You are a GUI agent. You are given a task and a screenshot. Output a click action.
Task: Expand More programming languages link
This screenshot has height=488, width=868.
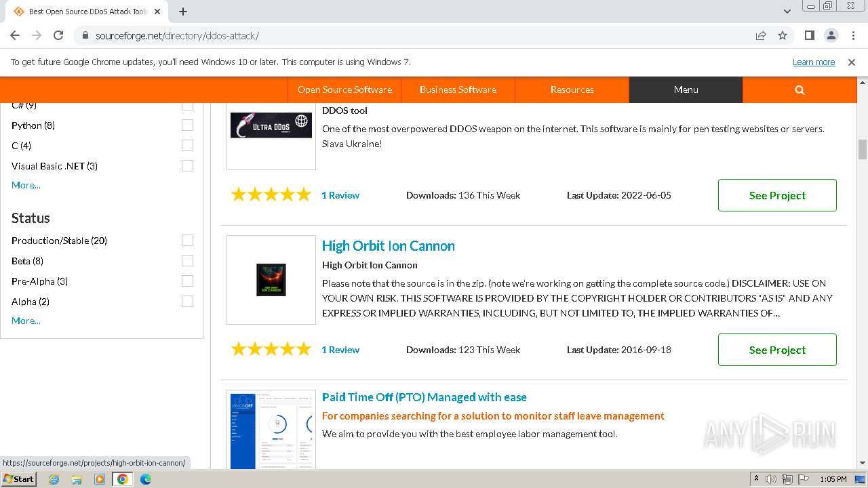coord(26,185)
